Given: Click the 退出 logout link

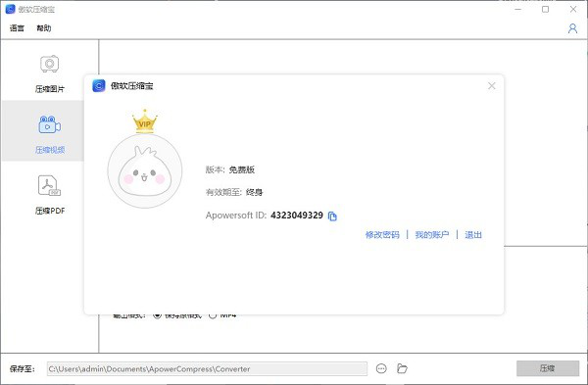Looking at the screenshot, I should 473,235.
